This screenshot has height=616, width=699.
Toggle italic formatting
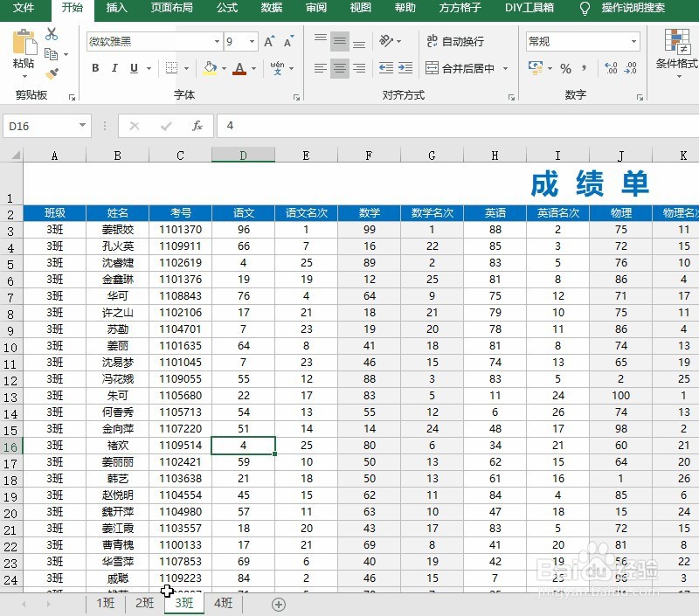[x=114, y=68]
